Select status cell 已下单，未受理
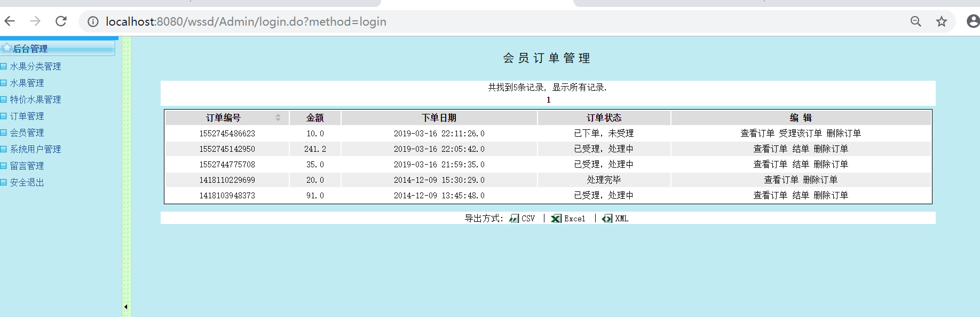The height and width of the screenshot is (317, 980). 604,133
